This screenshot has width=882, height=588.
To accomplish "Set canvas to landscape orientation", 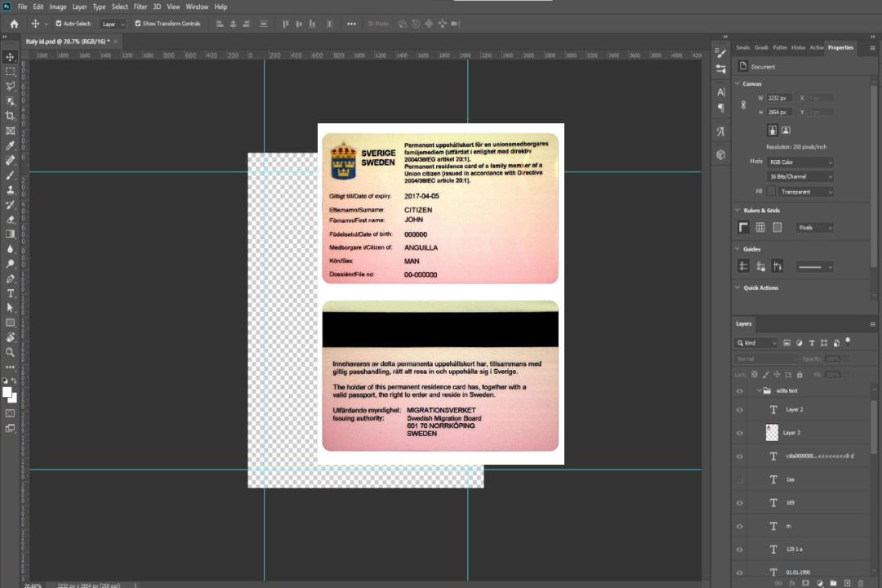I will [x=786, y=130].
